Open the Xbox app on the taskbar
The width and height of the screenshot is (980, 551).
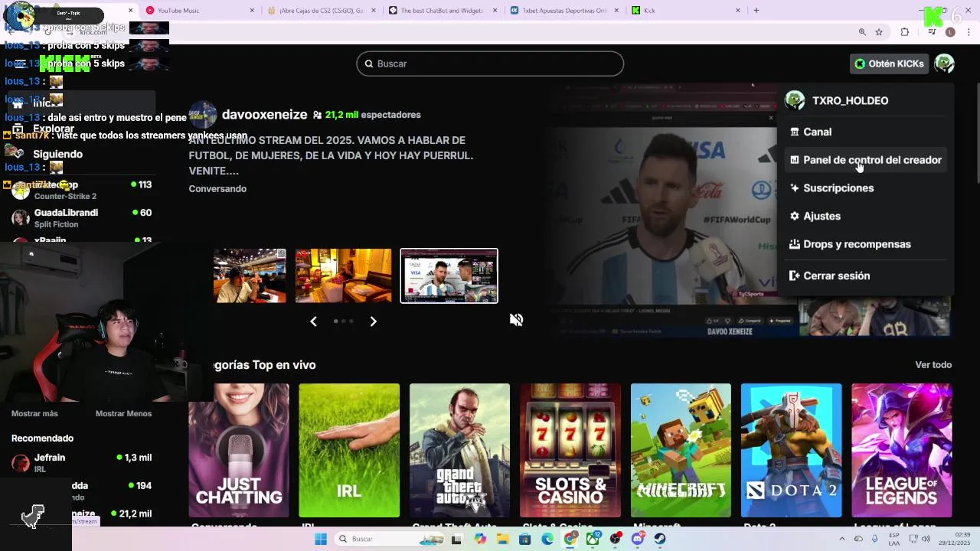click(x=593, y=540)
